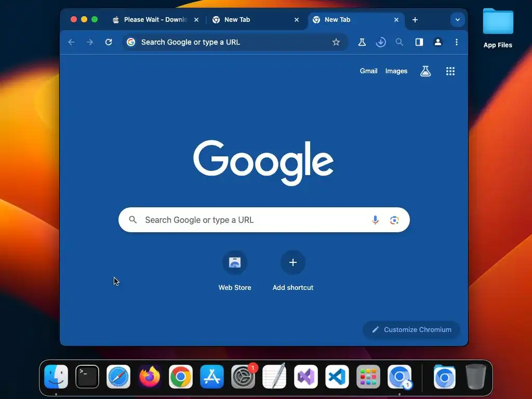
Task: Close the rightmost New Tab
Action: (x=396, y=20)
